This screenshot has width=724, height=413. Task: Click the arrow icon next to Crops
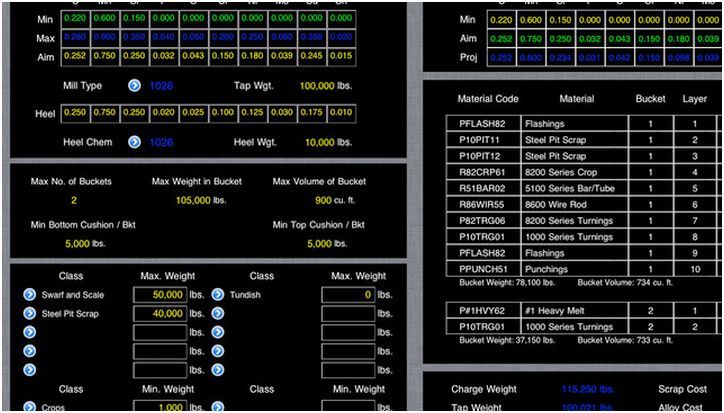[x=28, y=407]
